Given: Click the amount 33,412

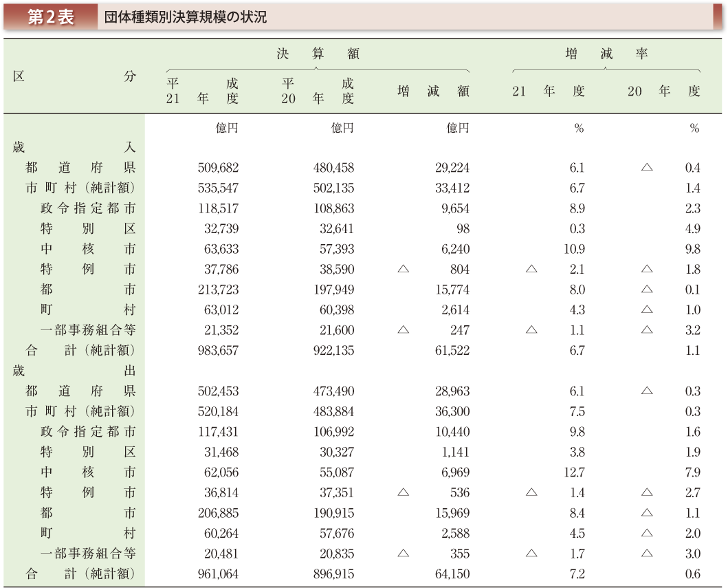Looking at the screenshot, I should click(x=452, y=188).
